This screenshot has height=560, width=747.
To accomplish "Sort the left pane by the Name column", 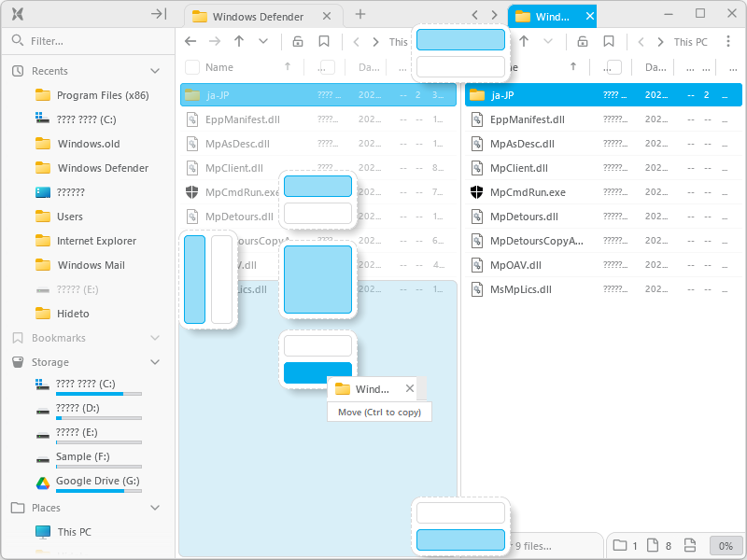I will click(x=219, y=67).
